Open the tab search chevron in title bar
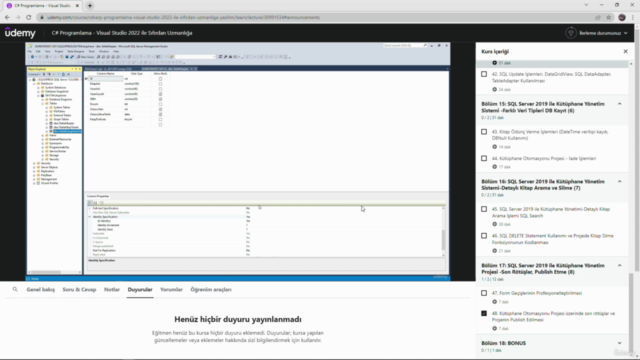640x360 pixels. point(586,5)
